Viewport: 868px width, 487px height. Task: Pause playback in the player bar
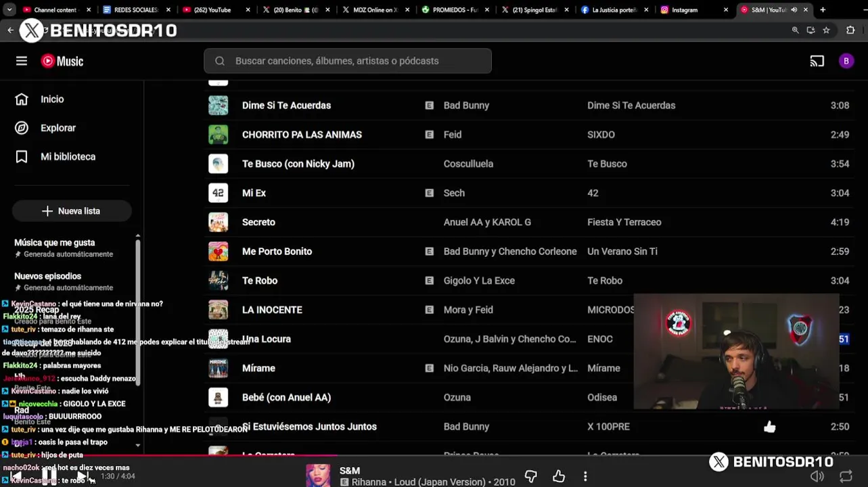coord(49,477)
